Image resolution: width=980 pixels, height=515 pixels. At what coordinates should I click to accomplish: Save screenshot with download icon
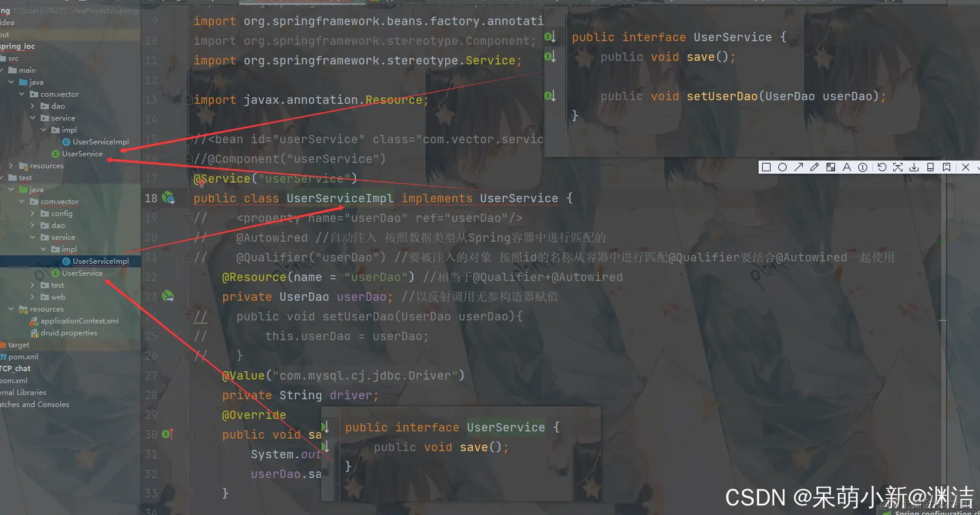(914, 168)
